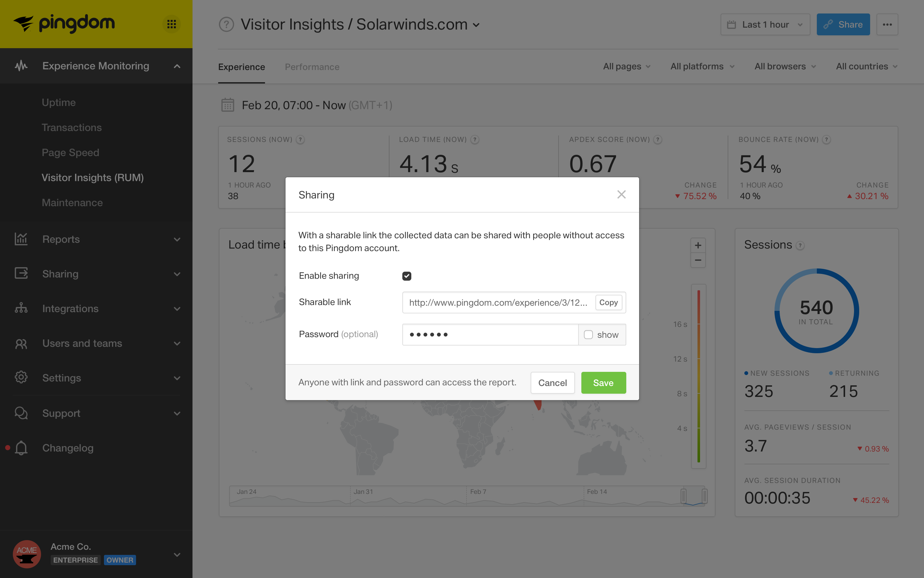The height and width of the screenshot is (578, 924).
Task: Open the more options ellipsis menu
Action: coord(887,24)
